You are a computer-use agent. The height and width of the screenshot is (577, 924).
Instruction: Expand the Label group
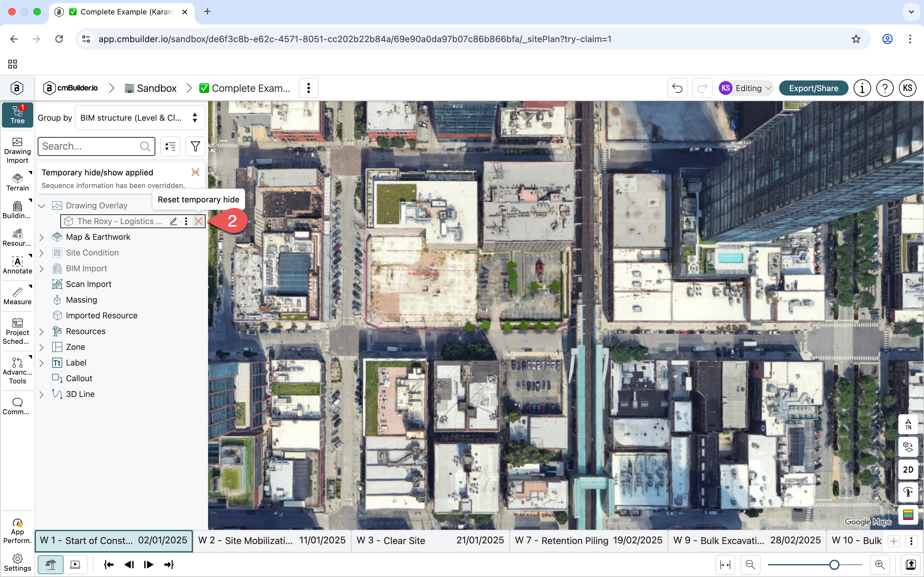(x=41, y=363)
